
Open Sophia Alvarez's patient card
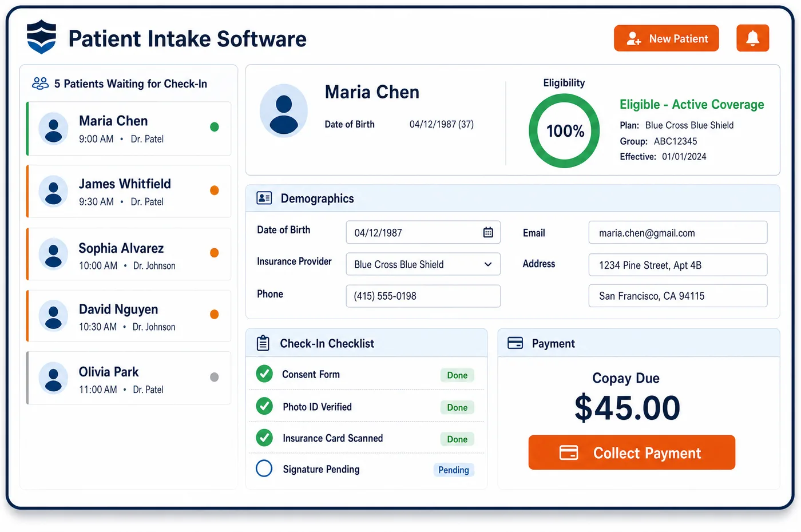coord(129,254)
